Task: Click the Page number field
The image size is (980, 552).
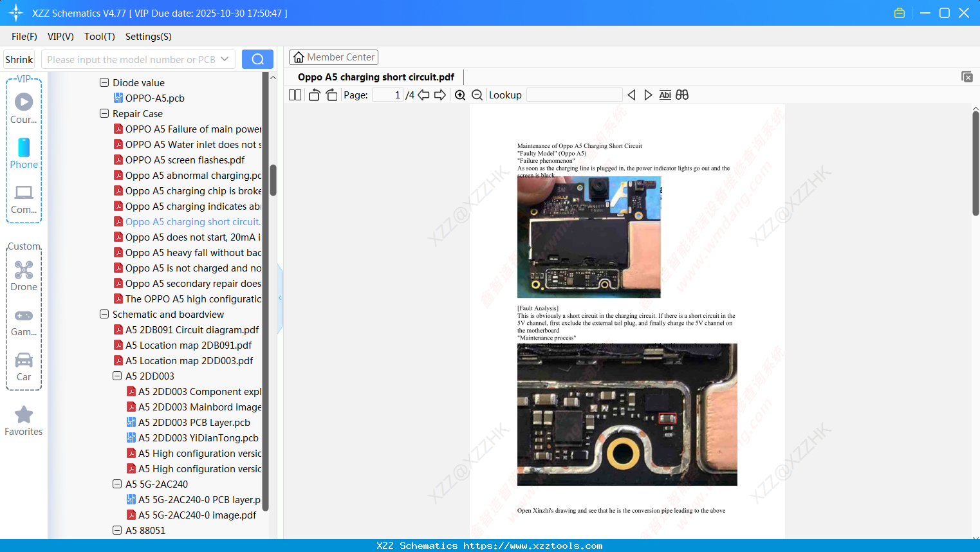Action: coord(387,95)
